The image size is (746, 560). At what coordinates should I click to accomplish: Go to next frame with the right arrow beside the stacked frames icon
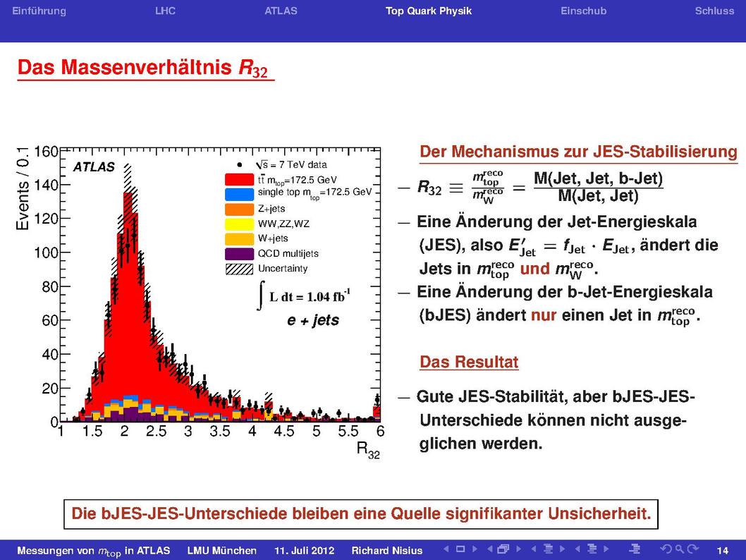(x=518, y=549)
